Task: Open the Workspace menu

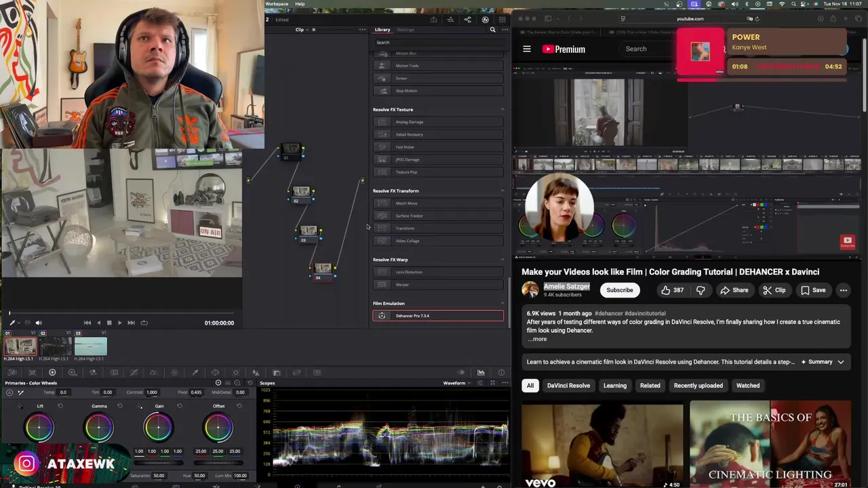Action: 277,4
